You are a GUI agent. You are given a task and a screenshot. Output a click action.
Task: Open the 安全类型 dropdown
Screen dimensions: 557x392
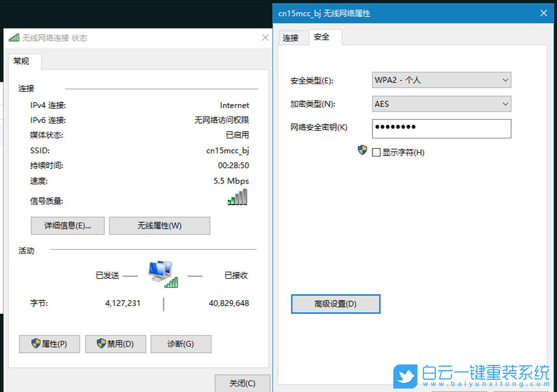coord(441,80)
